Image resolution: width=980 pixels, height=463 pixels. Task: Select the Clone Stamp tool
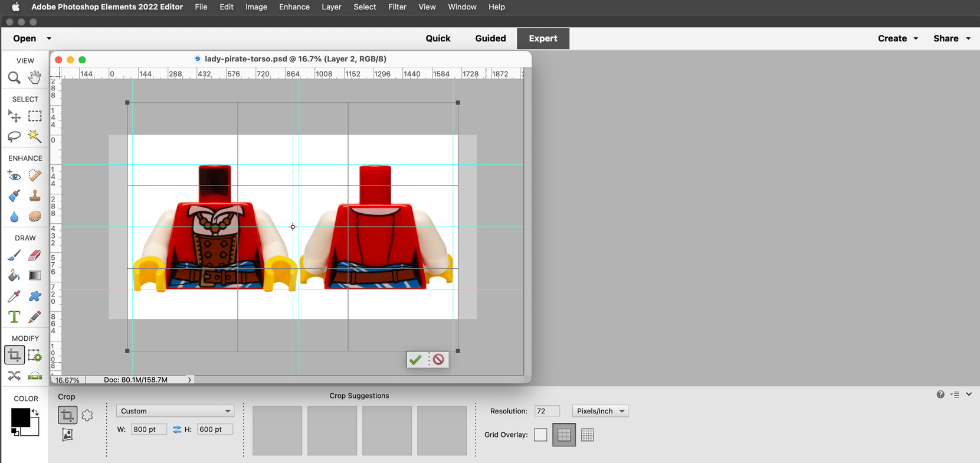35,195
